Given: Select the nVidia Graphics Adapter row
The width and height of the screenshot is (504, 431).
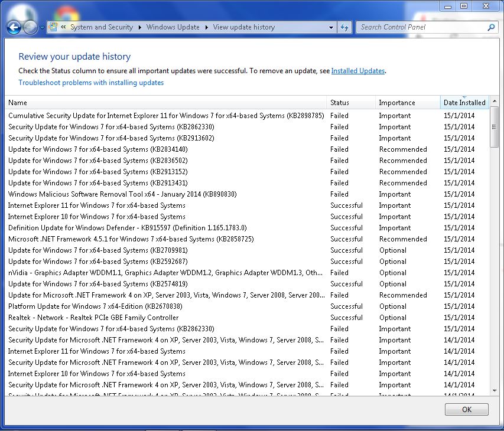Looking at the screenshot, I should 247,273.
